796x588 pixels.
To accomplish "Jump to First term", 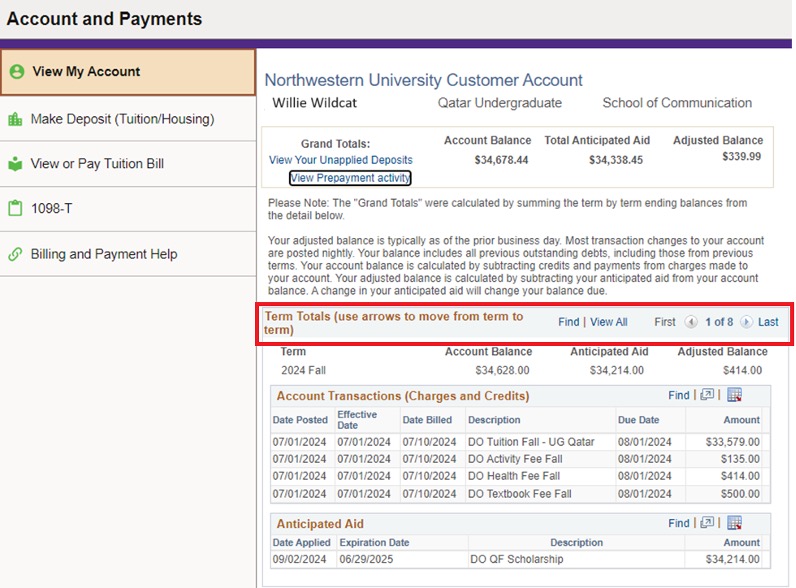I will click(x=665, y=322).
